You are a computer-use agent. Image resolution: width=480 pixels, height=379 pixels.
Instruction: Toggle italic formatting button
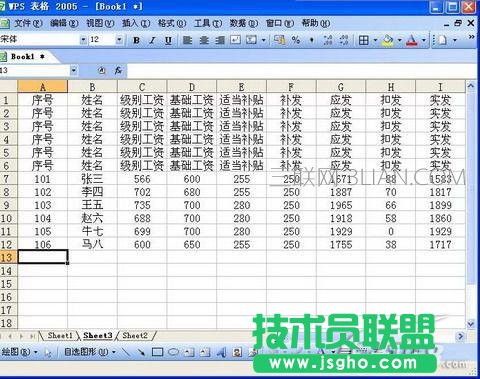coord(152,40)
